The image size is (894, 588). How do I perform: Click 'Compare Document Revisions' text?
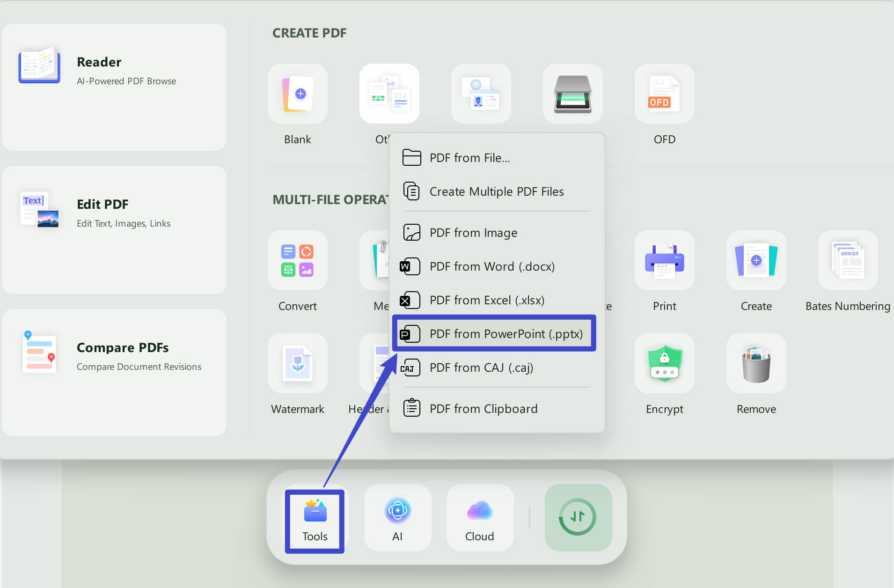point(139,367)
